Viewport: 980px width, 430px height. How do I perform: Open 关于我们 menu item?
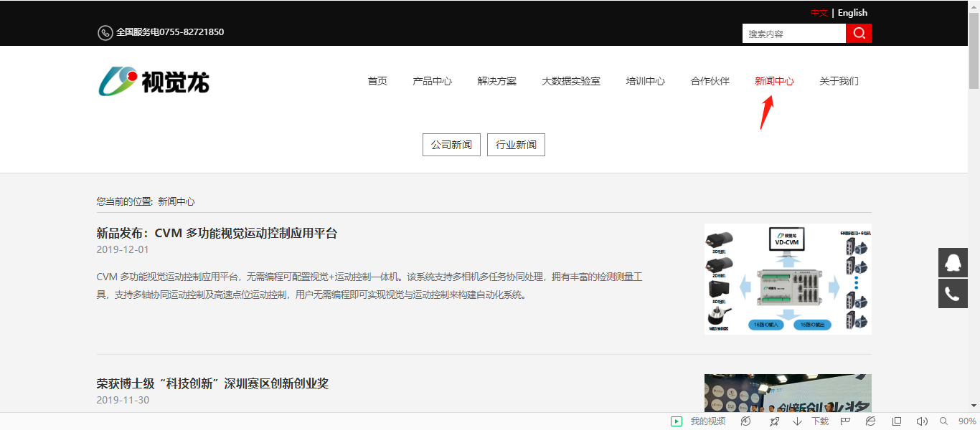839,81
